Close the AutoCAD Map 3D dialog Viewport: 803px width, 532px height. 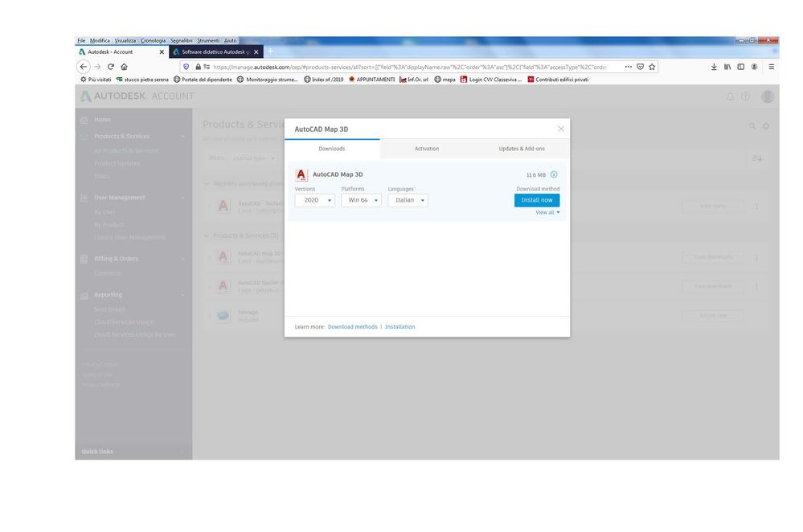(561, 129)
